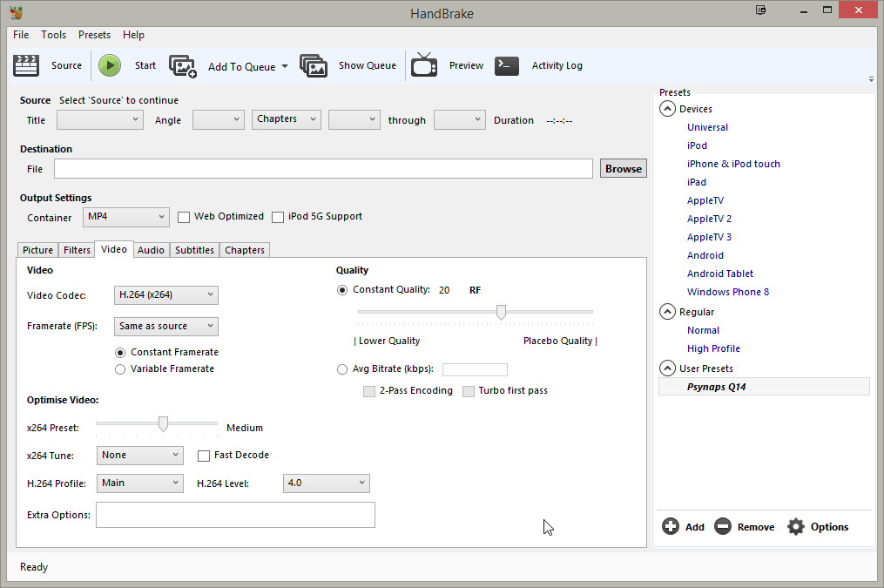Screen dimensions: 884x588
Task: Open the Help menu
Action: point(133,35)
